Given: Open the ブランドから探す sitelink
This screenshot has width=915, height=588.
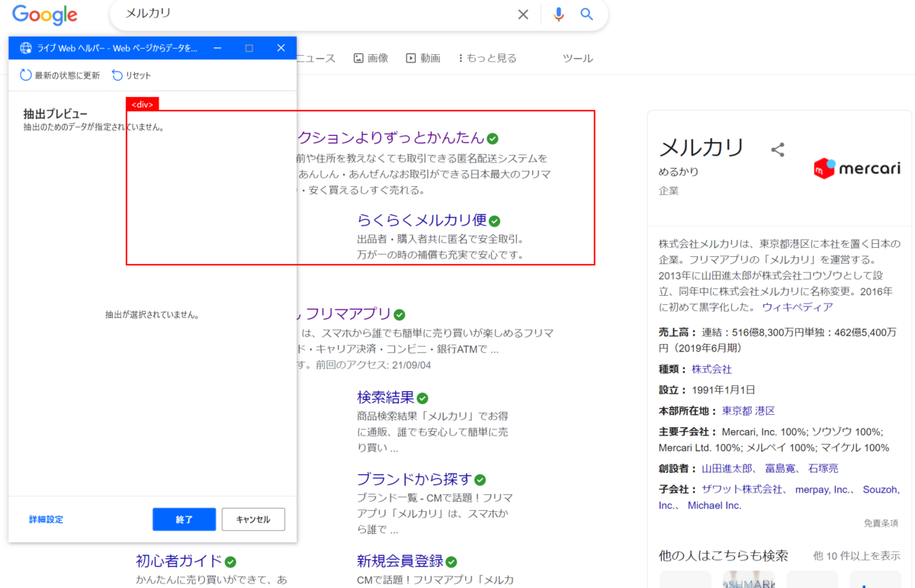Looking at the screenshot, I should pos(415,480).
